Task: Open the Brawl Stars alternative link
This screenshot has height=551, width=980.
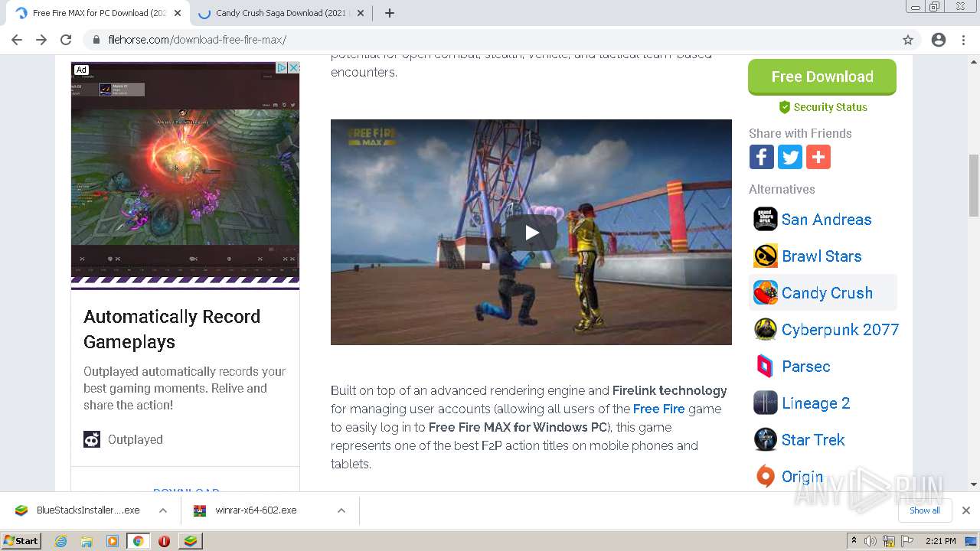Action: coord(822,256)
